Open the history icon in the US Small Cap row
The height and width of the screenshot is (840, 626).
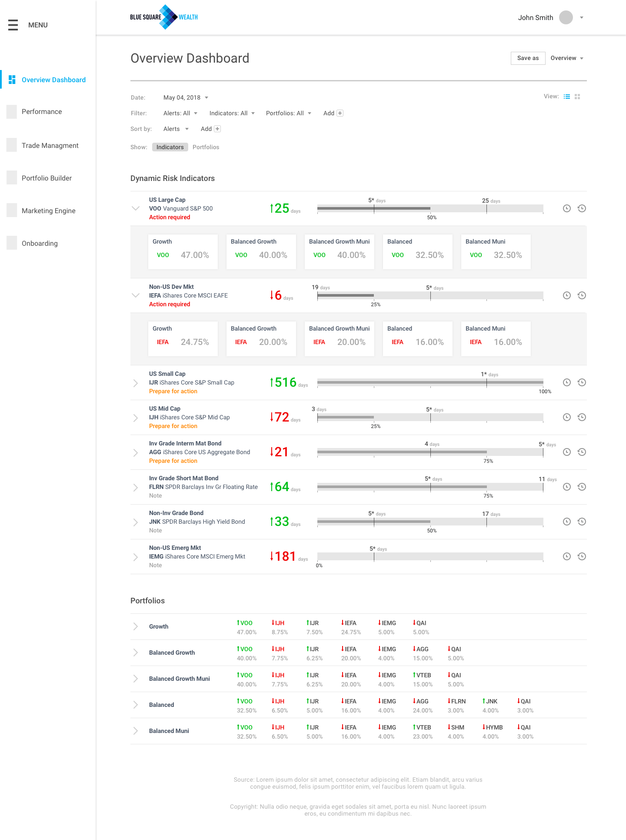[x=582, y=382]
